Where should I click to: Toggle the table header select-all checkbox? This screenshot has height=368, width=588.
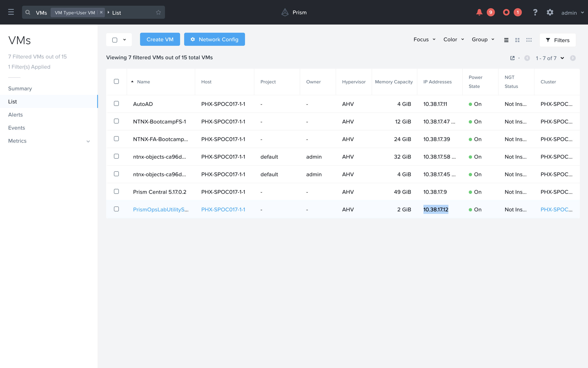pos(116,81)
